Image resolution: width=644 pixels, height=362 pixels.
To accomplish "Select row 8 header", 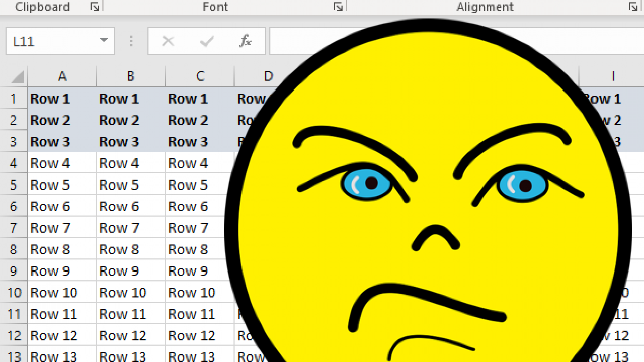I will (14, 250).
